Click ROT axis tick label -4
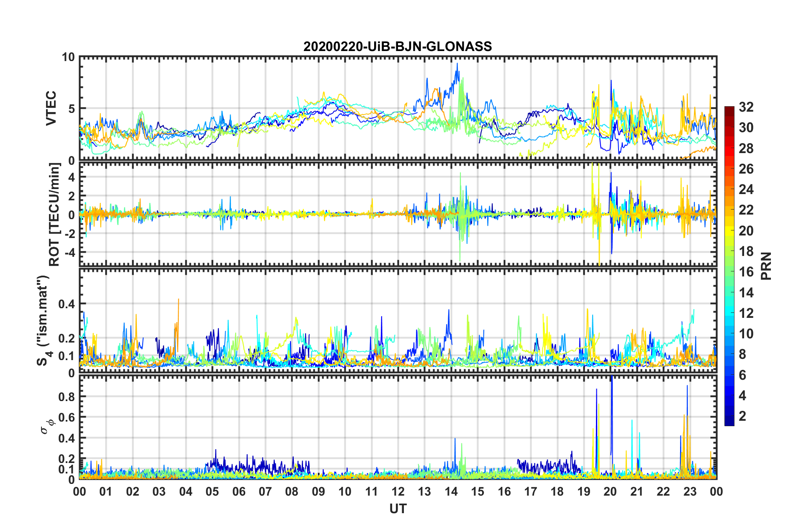Viewport: 796px width, 532px height. pos(69,253)
